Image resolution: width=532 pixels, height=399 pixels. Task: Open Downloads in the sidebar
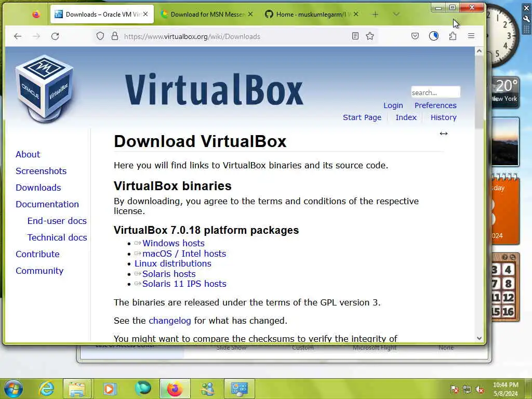click(x=38, y=188)
